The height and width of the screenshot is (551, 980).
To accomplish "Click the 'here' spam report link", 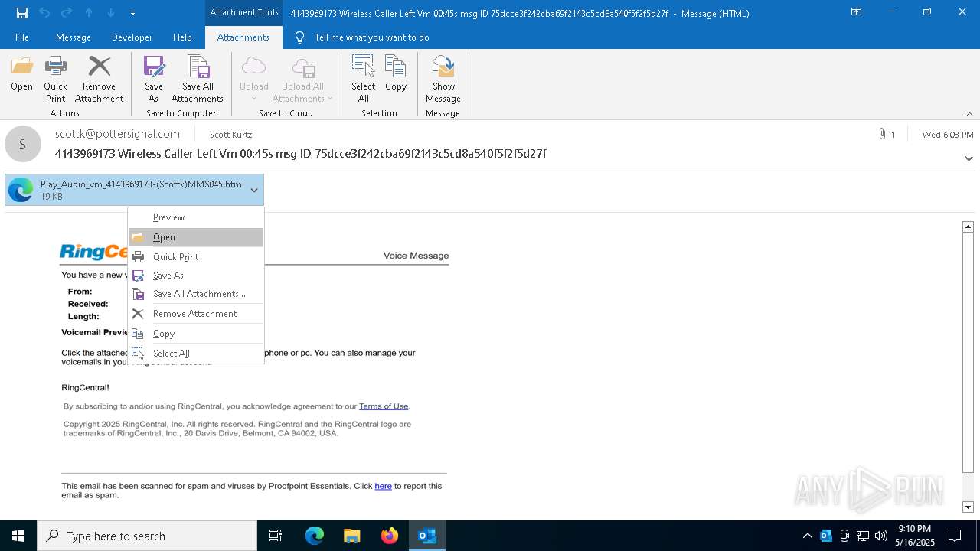I will [x=383, y=486].
